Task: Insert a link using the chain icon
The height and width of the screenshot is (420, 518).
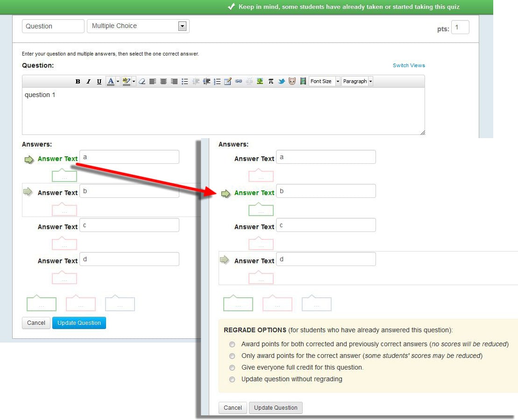Action: click(x=238, y=81)
